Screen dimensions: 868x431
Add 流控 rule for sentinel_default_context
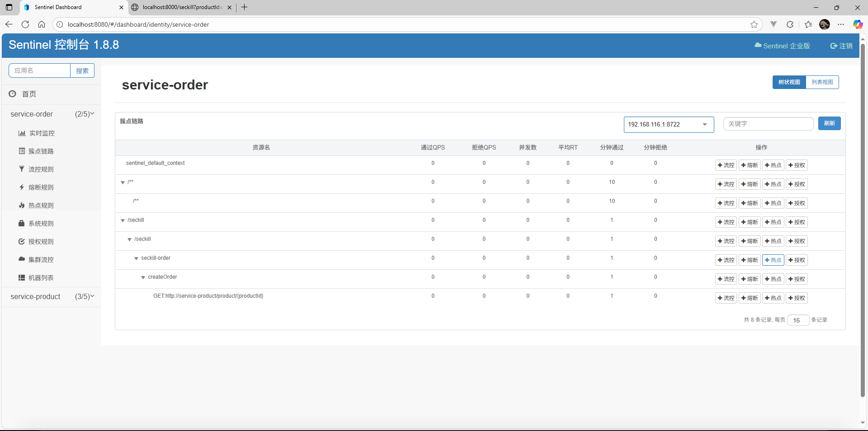pos(726,165)
